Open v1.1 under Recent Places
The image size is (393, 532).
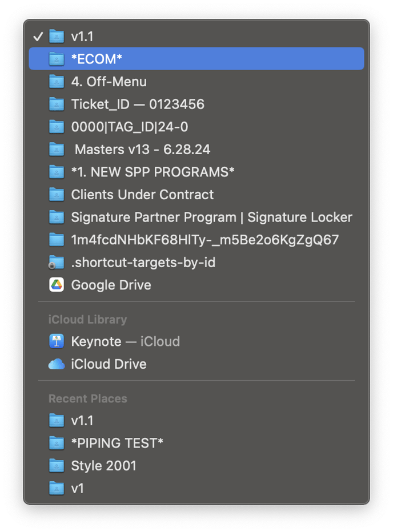click(x=82, y=421)
